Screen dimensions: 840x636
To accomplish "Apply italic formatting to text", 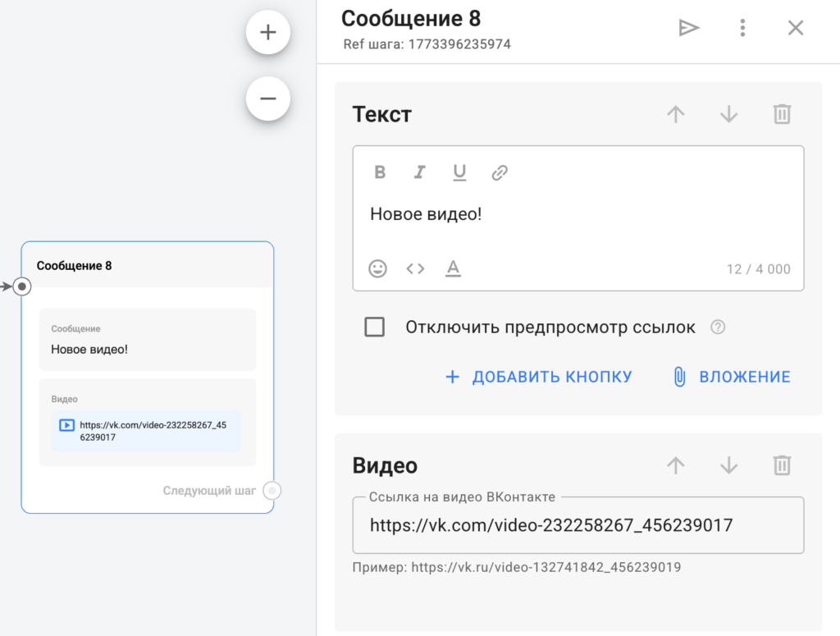I will [x=419, y=172].
